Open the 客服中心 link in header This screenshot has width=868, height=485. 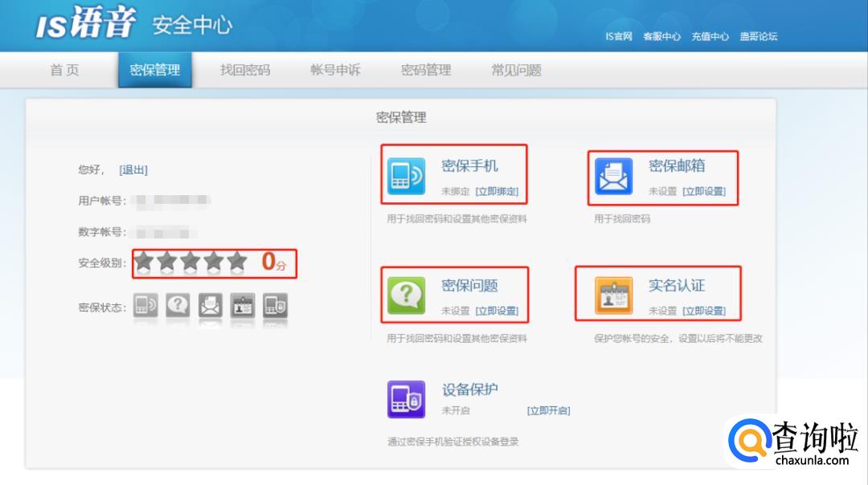(x=661, y=37)
